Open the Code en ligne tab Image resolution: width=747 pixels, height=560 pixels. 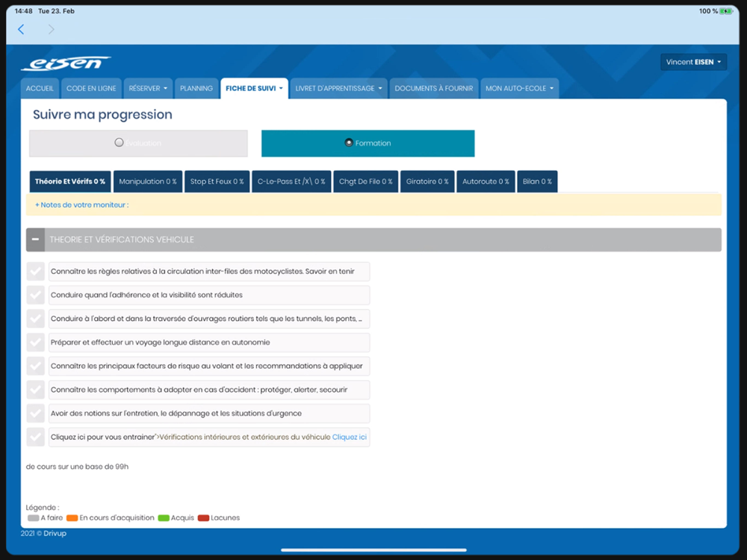[x=91, y=89]
